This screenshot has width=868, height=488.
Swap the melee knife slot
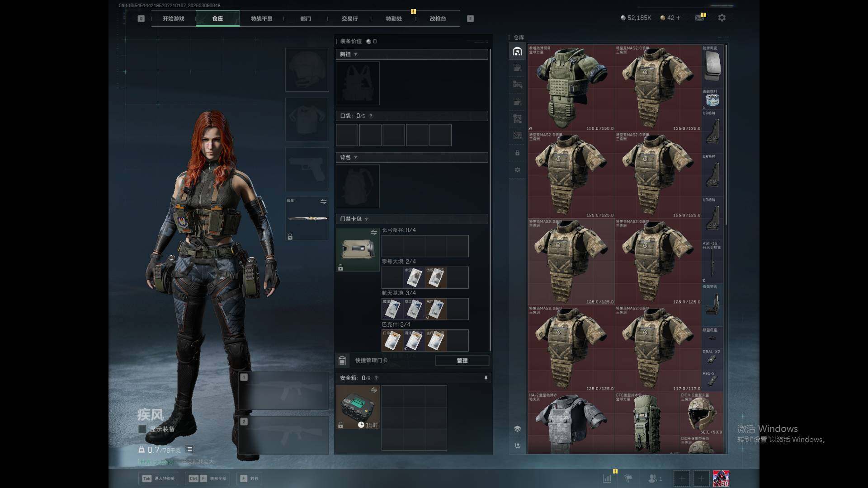point(323,202)
